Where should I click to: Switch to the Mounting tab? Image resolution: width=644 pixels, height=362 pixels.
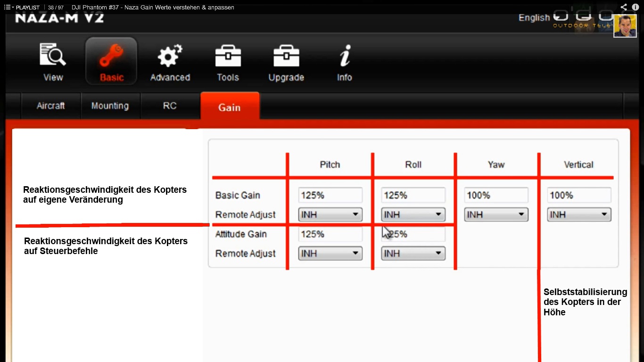110,106
